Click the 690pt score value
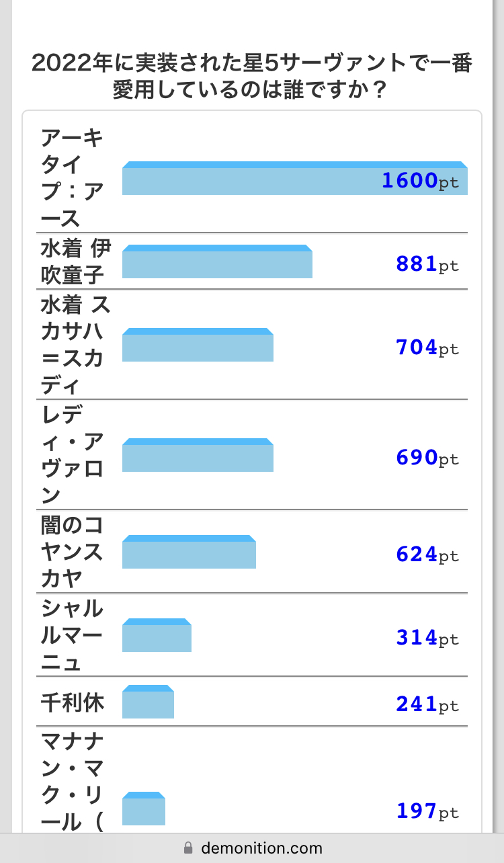 tap(427, 458)
